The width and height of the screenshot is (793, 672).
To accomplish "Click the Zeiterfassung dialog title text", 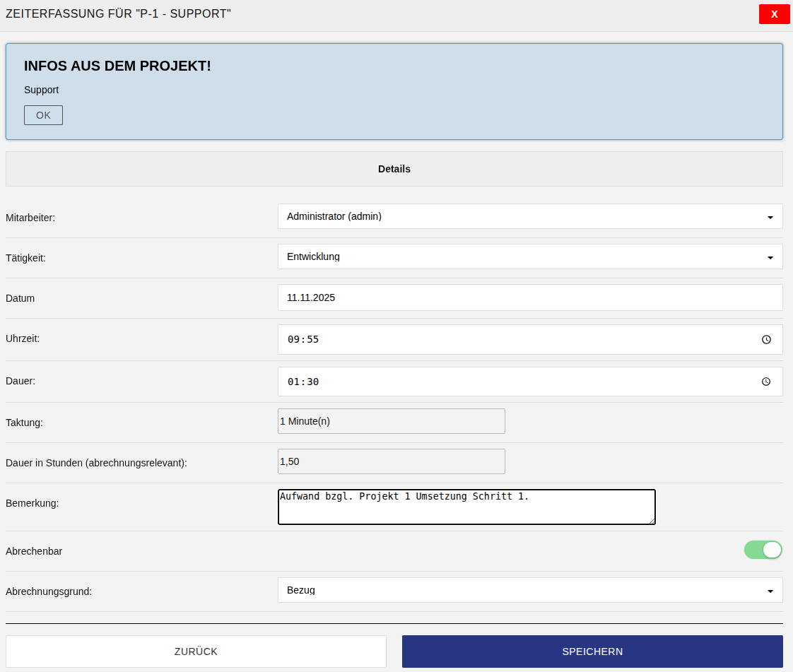I will tap(118, 14).
